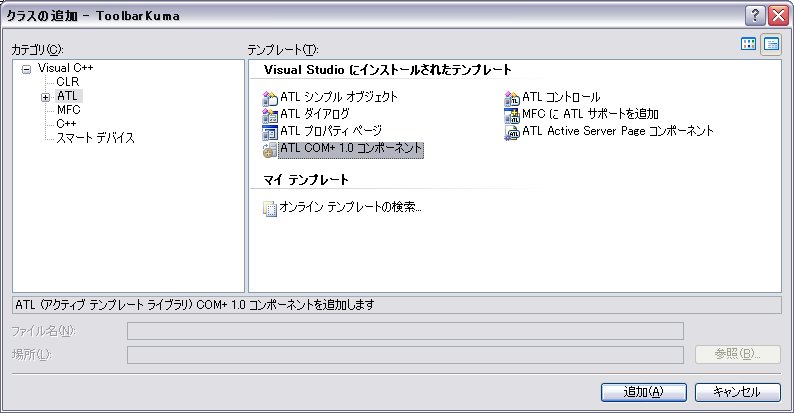Click the キャンセル button

point(737,392)
